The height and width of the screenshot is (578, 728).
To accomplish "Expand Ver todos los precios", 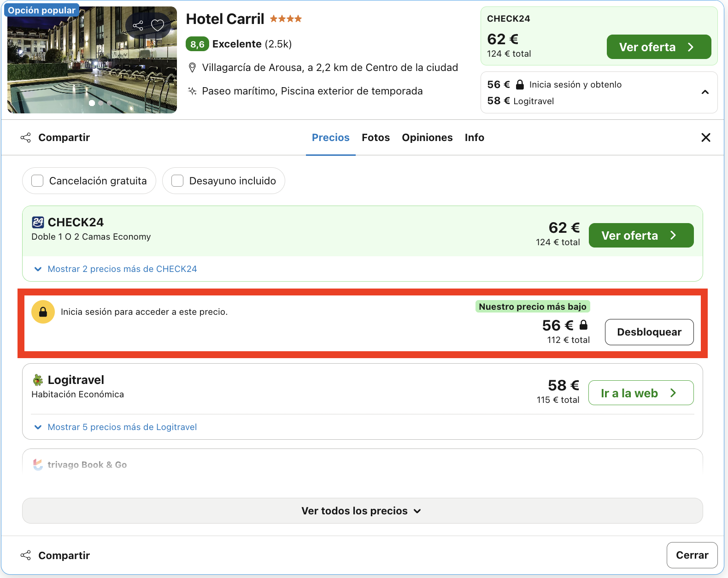I will coord(362,511).
